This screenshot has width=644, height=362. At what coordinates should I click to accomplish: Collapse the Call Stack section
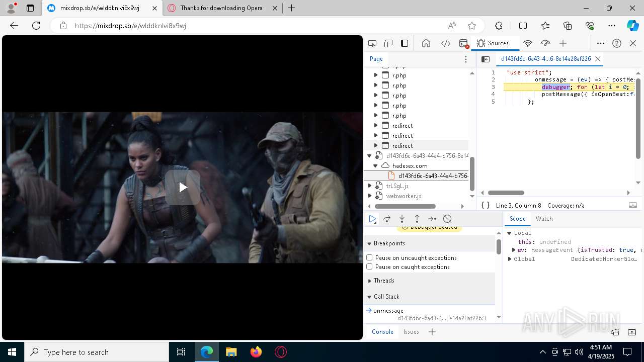coord(369,297)
